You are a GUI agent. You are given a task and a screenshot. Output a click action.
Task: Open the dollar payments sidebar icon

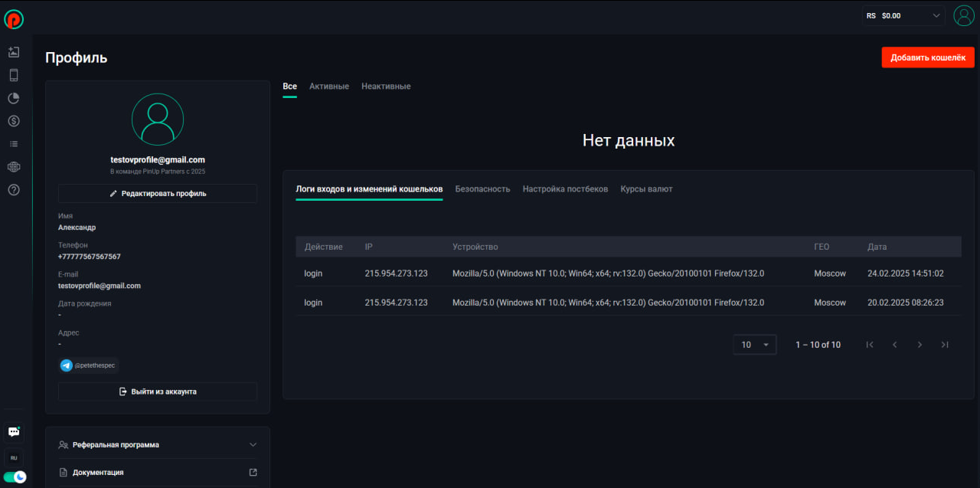point(14,121)
